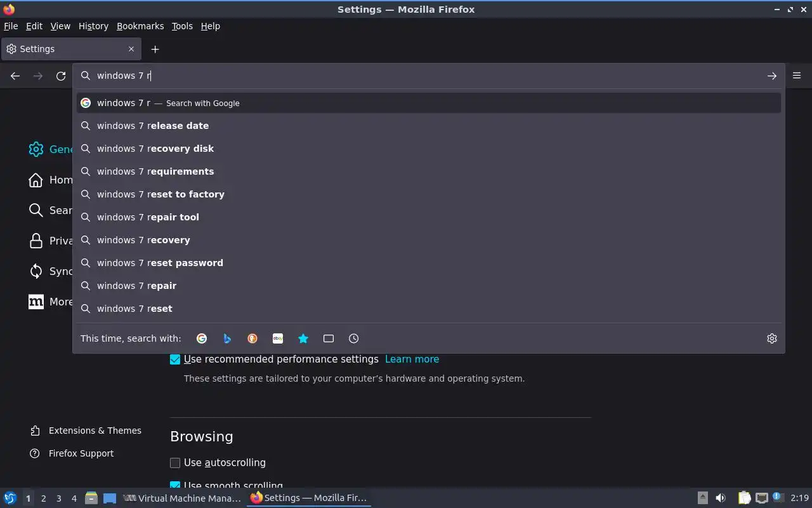This screenshot has height=508, width=812.
Task: Open the View menu
Action: [x=60, y=26]
